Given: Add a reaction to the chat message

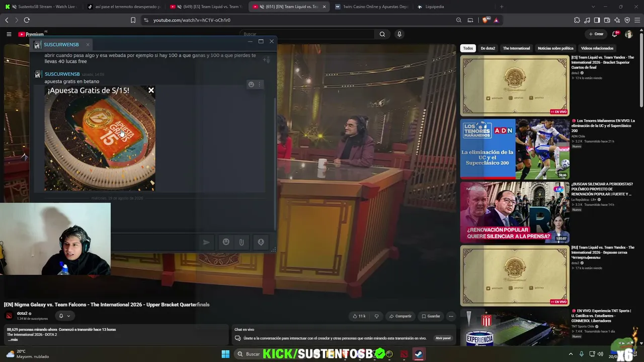Looking at the screenshot, I should click(251, 84).
